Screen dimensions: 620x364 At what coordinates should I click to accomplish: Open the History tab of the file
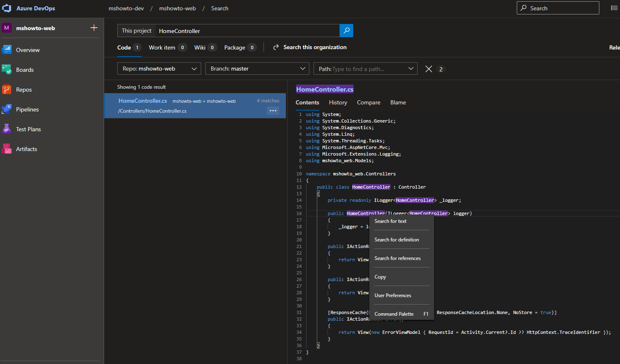(338, 102)
